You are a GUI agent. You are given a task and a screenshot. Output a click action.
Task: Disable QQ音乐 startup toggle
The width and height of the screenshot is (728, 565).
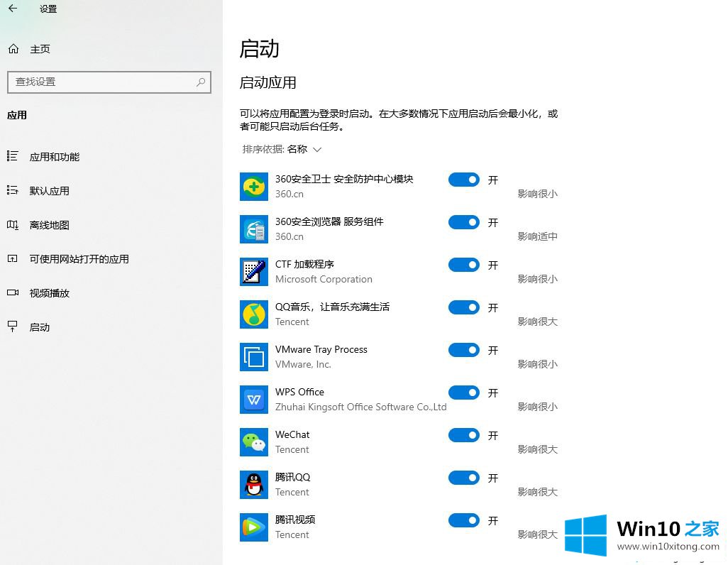coord(464,307)
